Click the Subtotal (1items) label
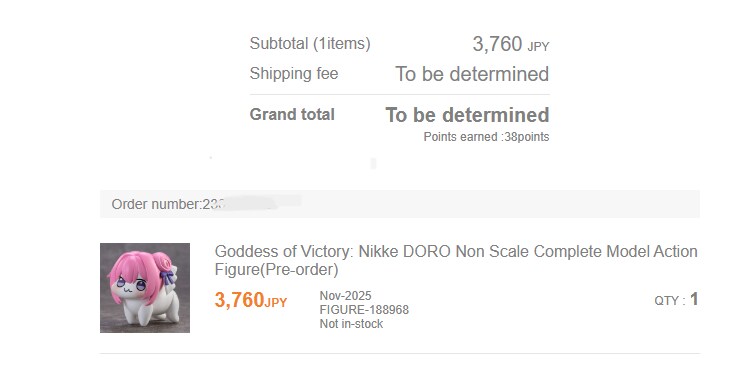The height and width of the screenshot is (382, 755). 310,43
